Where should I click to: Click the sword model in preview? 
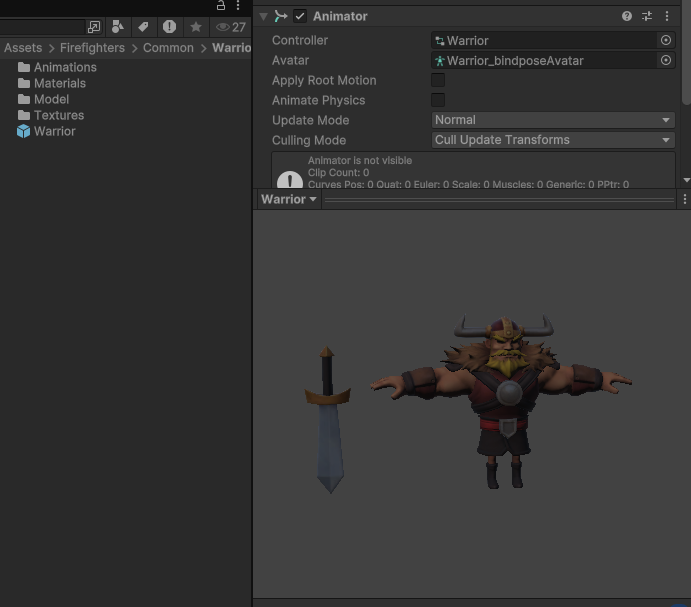click(x=328, y=420)
